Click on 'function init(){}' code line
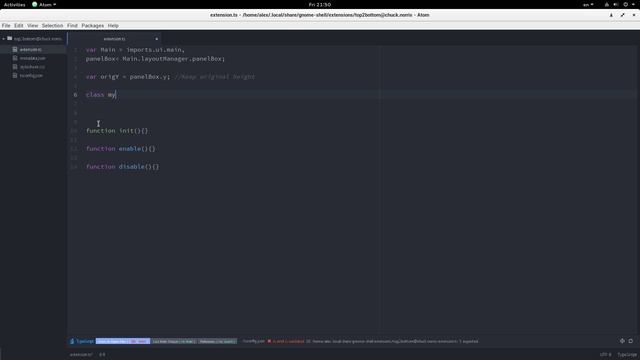640x360 pixels. click(117, 131)
